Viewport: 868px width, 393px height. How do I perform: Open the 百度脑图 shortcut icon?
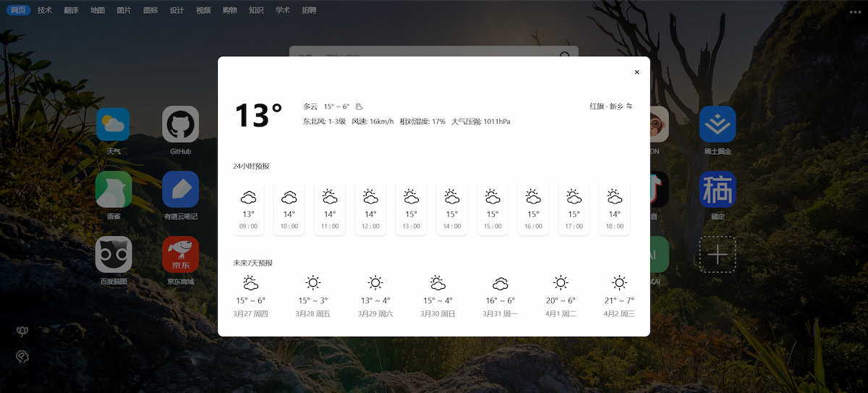113,254
